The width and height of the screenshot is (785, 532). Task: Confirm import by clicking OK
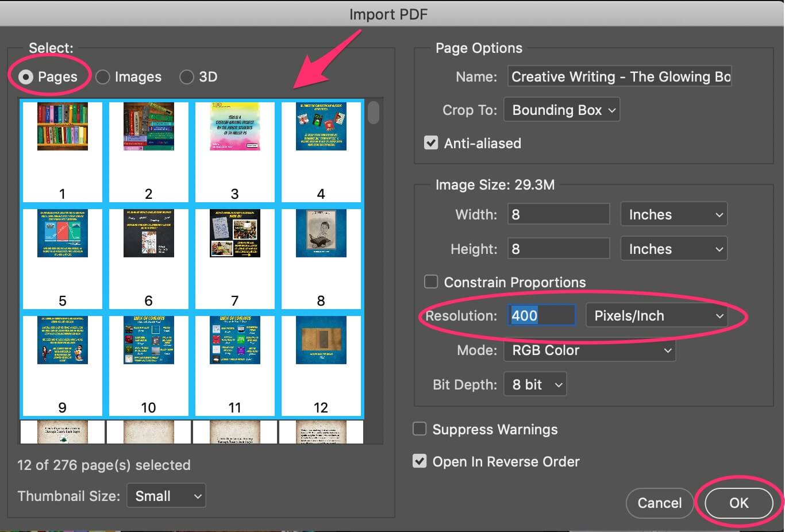coord(738,503)
